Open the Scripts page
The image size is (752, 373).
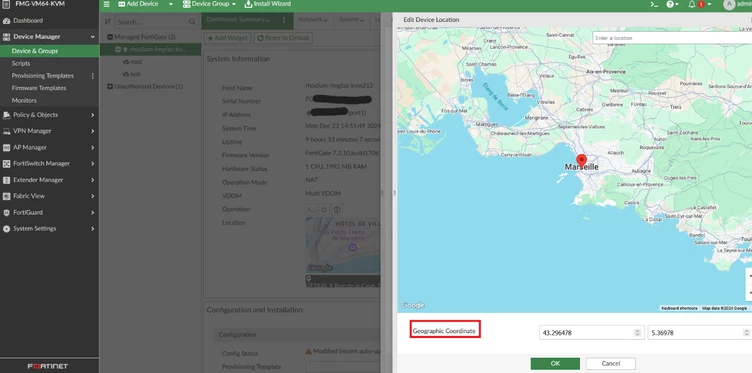[21, 63]
